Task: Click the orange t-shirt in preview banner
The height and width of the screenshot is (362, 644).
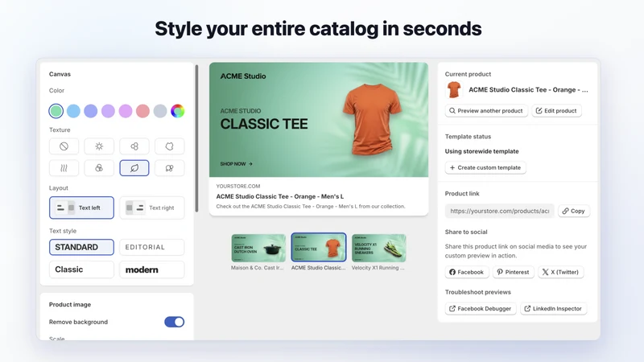Action: click(372, 120)
